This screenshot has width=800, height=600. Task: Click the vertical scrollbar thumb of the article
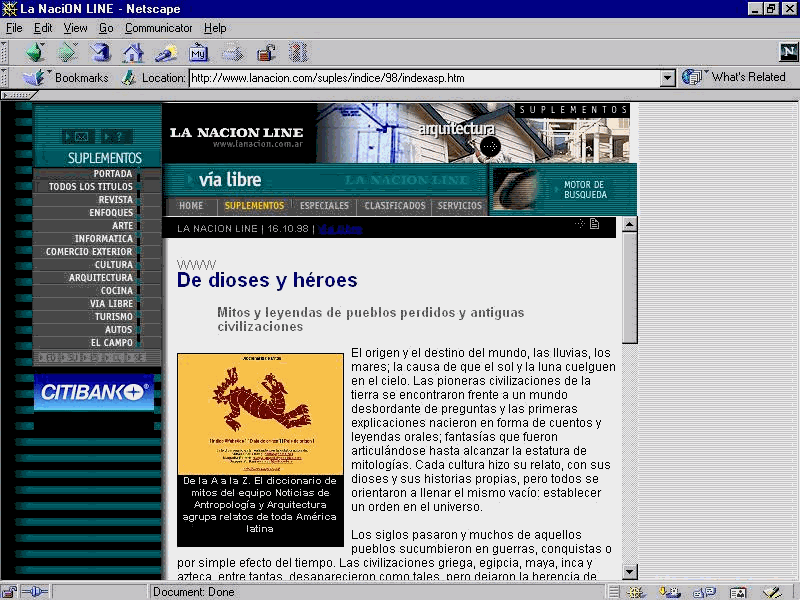point(630,288)
